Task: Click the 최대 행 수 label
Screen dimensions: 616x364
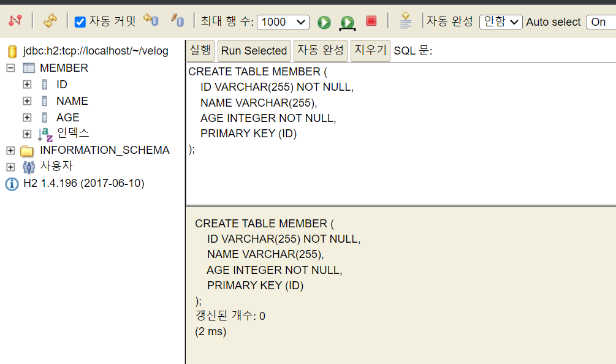Action: pos(227,21)
